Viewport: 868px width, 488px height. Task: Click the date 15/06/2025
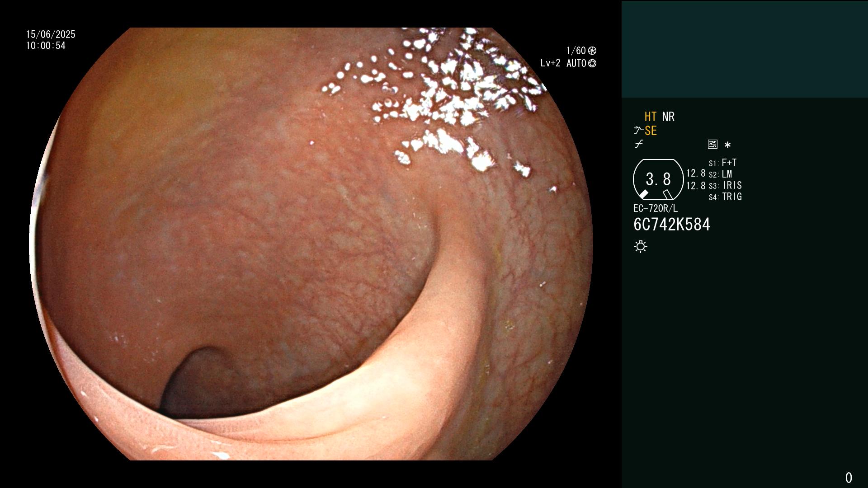pyautogui.click(x=51, y=35)
